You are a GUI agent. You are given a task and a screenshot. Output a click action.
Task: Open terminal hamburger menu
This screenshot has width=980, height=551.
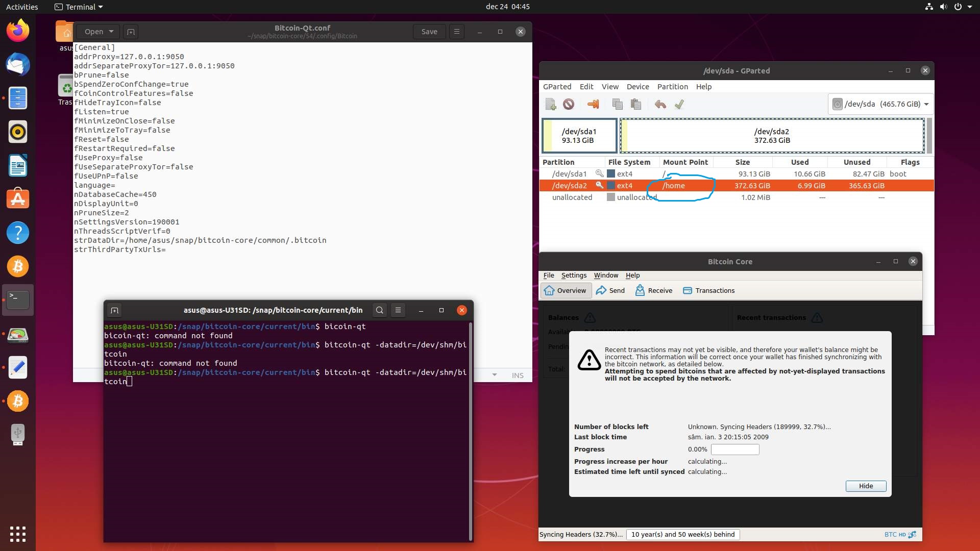pos(398,310)
